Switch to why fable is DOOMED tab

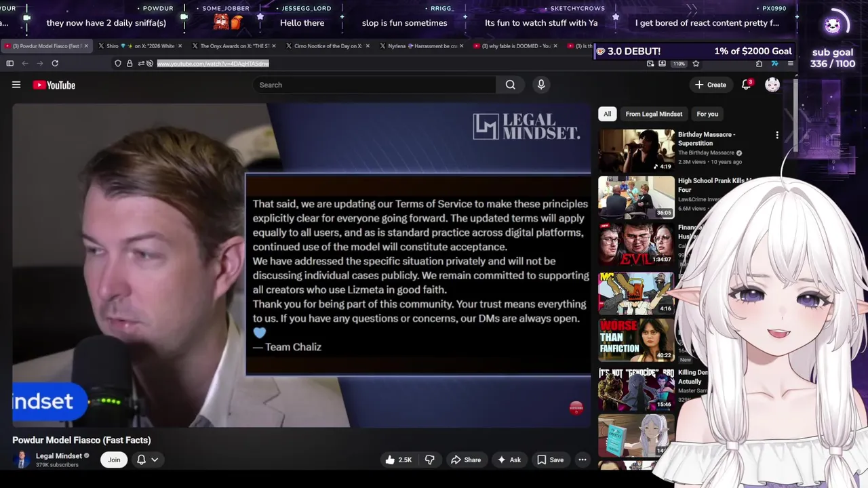click(x=514, y=46)
